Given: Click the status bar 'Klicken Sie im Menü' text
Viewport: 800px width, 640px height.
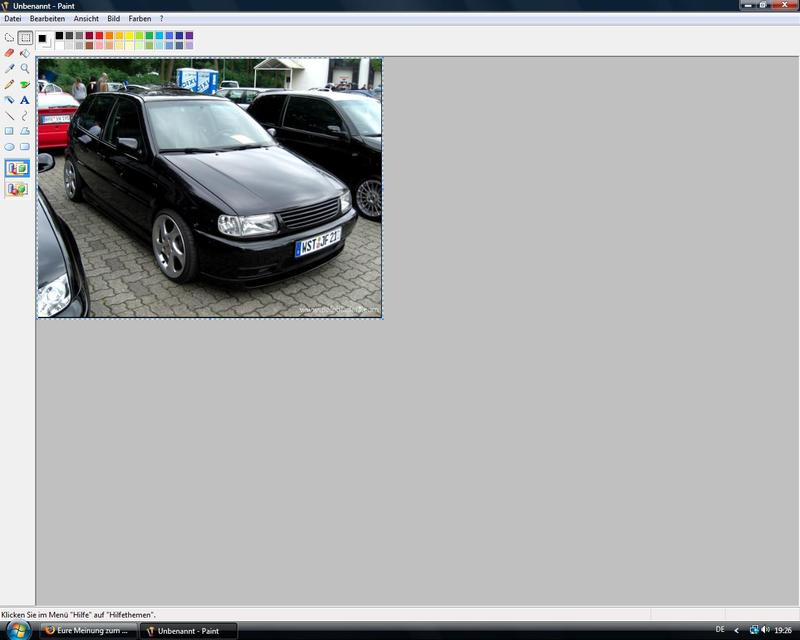Looking at the screenshot, I should (79, 615).
